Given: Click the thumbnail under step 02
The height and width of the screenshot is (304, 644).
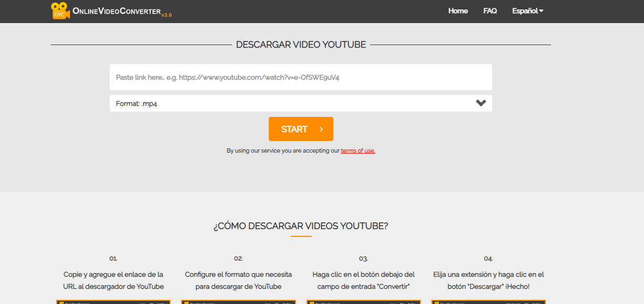Looking at the screenshot, I should click(238, 302).
